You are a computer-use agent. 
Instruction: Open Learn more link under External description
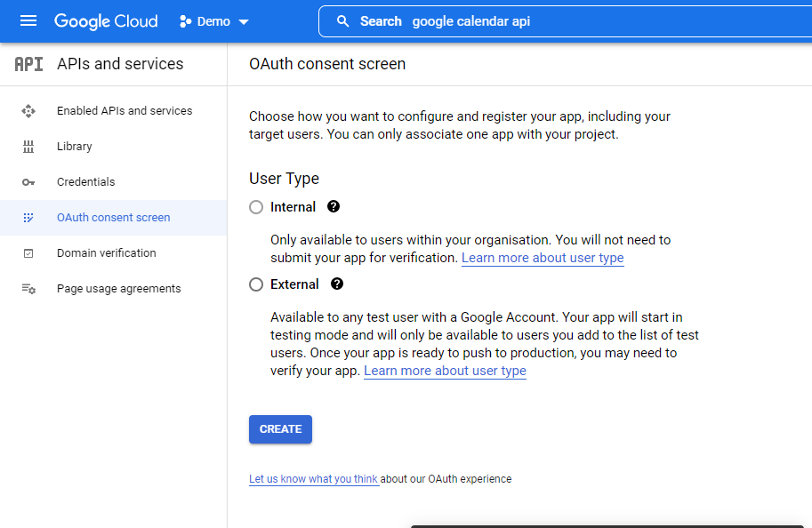click(445, 371)
